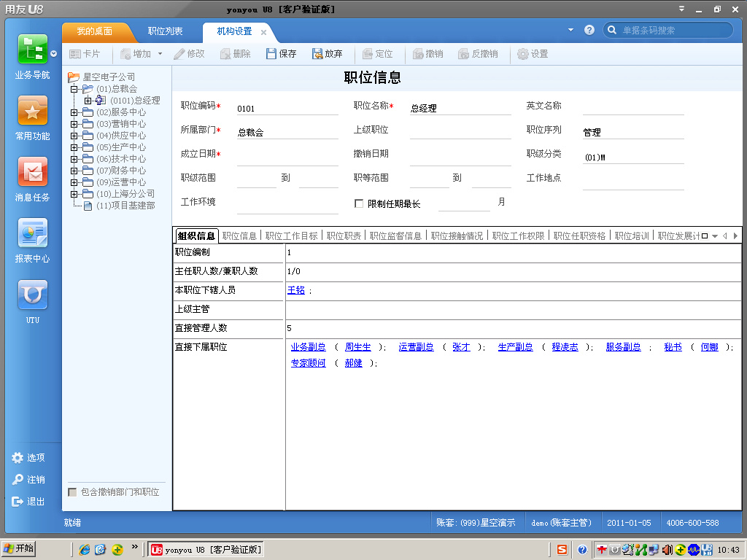The width and height of the screenshot is (747, 560).
Task: Switch to 职位列表 tab
Action: 165,31
